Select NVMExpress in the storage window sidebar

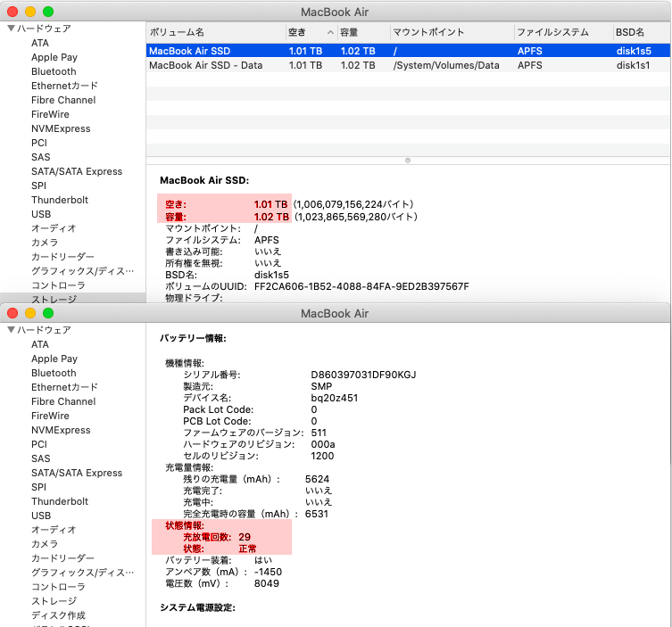pos(61,128)
